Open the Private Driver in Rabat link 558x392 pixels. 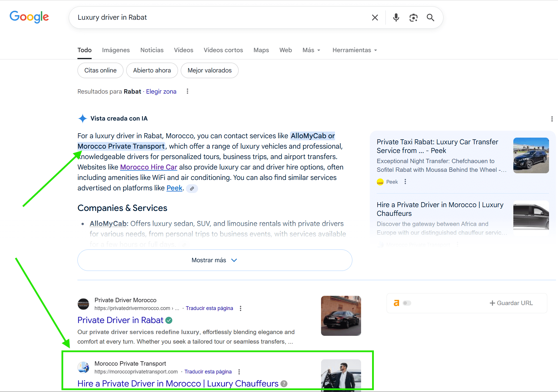click(x=120, y=320)
